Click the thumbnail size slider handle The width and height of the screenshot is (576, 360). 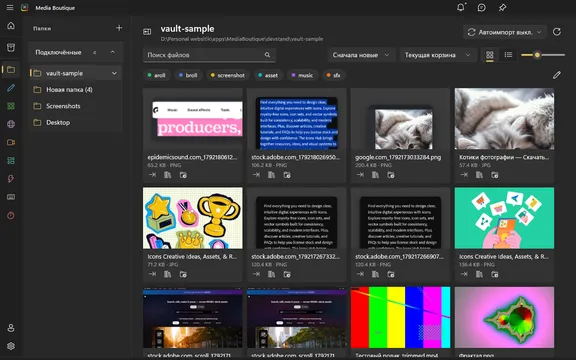point(537,55)
